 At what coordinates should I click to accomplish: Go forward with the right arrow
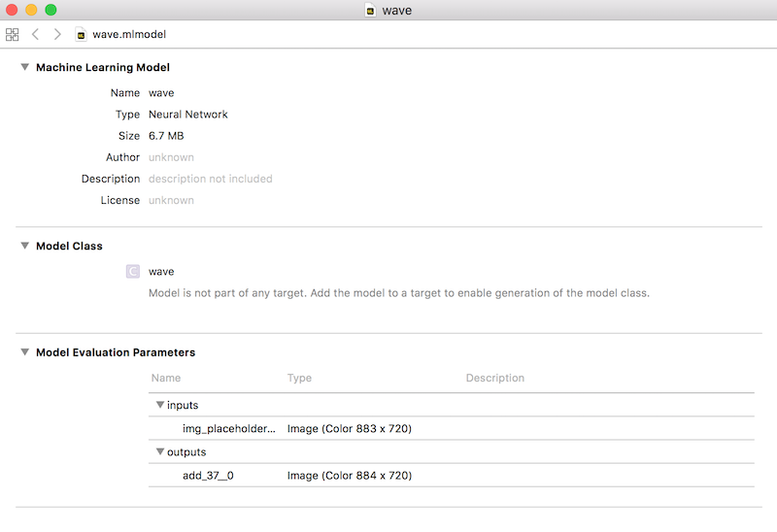point(57,34)
